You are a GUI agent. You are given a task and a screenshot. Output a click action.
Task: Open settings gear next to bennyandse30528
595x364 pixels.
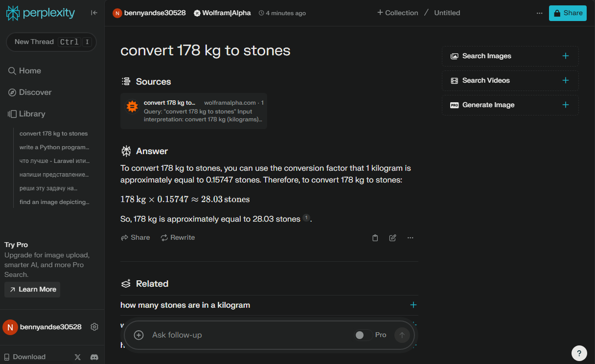[94, 327]
